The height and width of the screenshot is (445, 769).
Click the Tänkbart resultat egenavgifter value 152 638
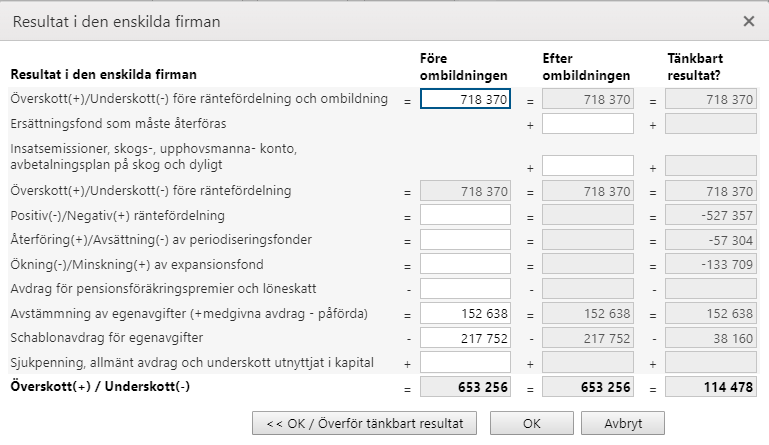[x=711, y=313]
